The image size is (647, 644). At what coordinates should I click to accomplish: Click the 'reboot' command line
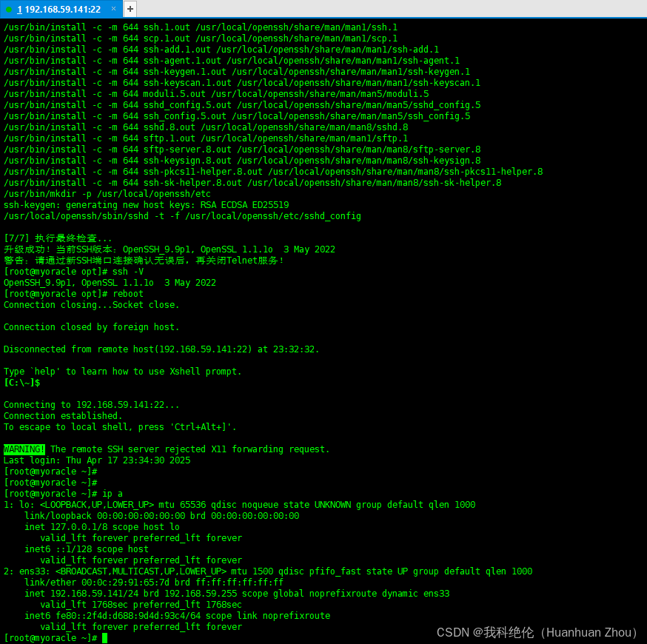point(73,294)
